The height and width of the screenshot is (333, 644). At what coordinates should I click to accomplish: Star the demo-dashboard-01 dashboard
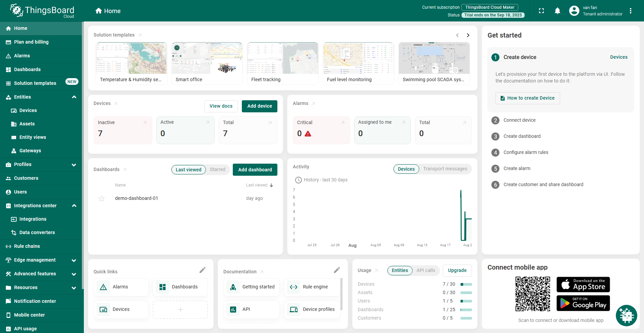coord(102,199)
